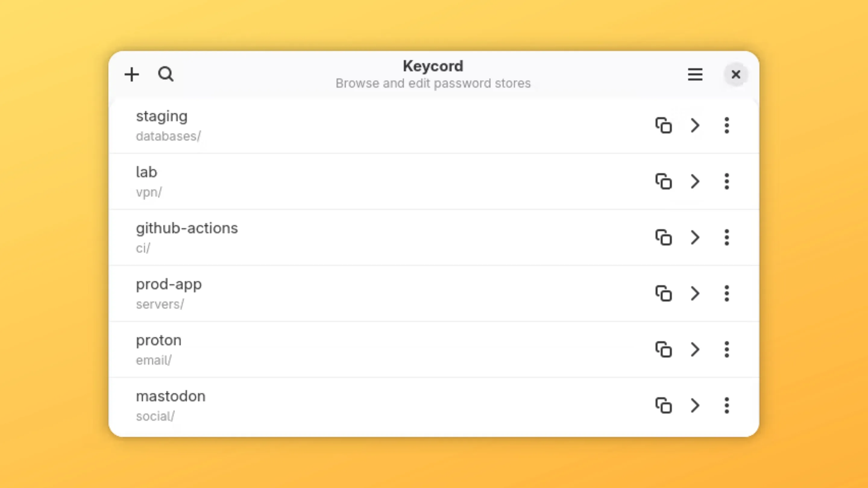Copy the mastodon social password

point(663,405)
